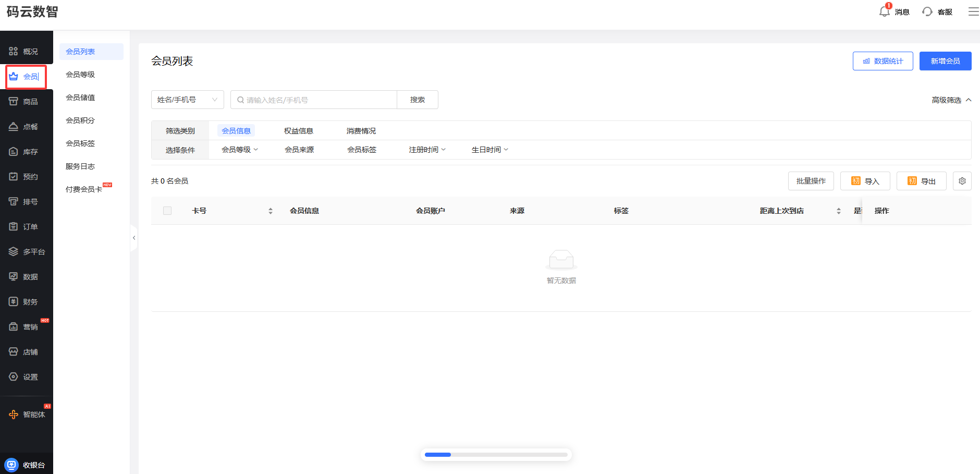Launch the 收银台 cashier at bottom left
The height and width of the screenshot is (474, 980).
click(x=26, y=465)
